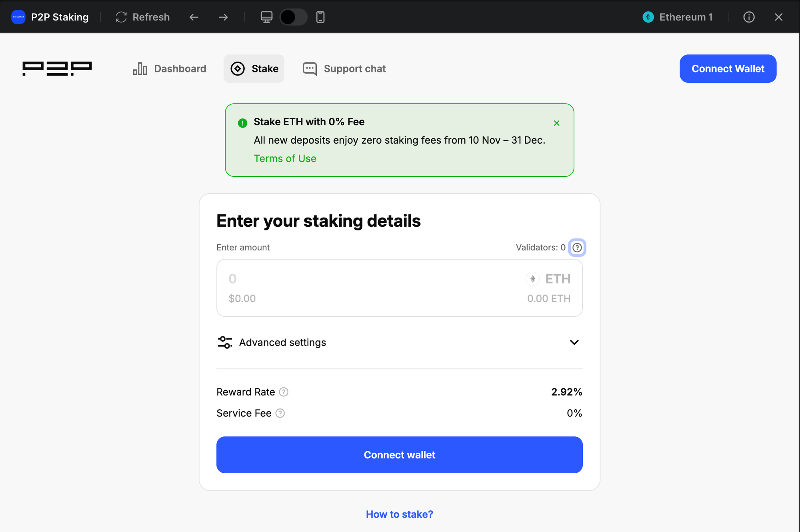
Task: Open the info circle icon in the top bar
Action: (749, 17)
